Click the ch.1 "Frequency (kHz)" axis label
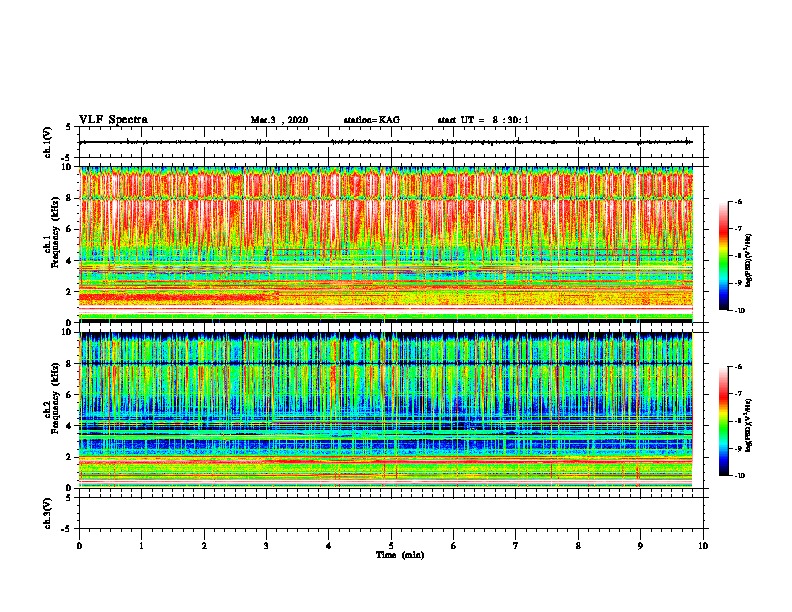This screenshot has width=792, height=612. 55,232
